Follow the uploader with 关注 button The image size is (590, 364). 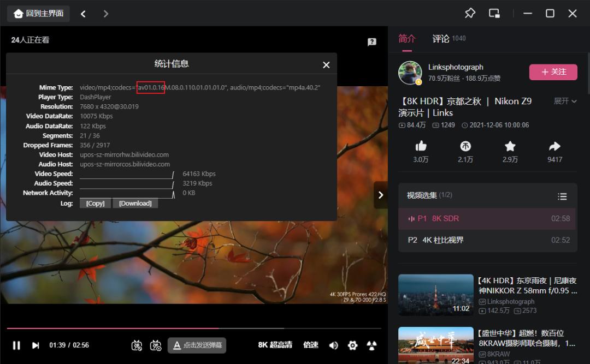[x=553, y=72]
